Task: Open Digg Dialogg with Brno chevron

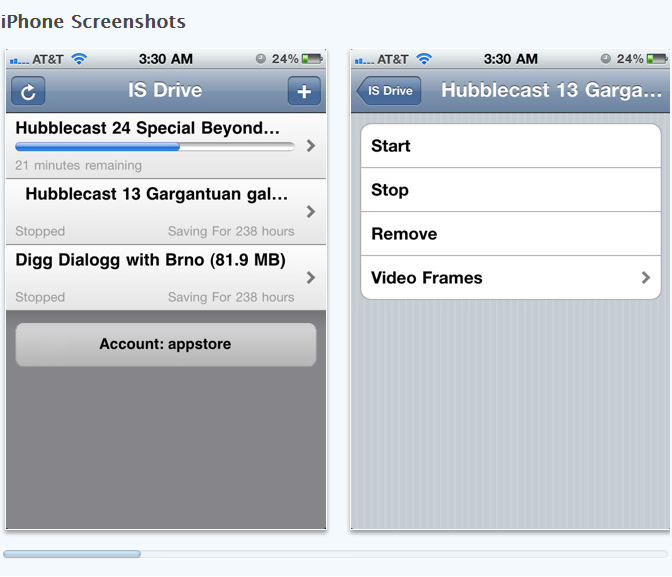Action: 310,278
